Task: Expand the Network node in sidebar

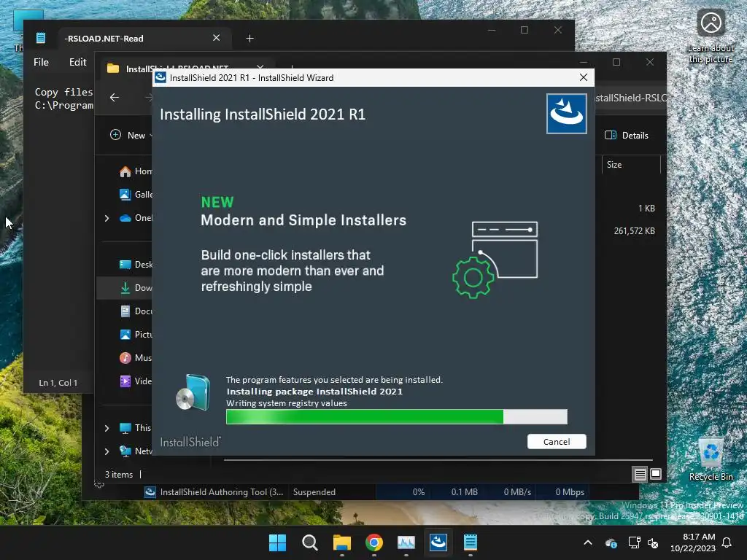Action: tap(107, 451)
